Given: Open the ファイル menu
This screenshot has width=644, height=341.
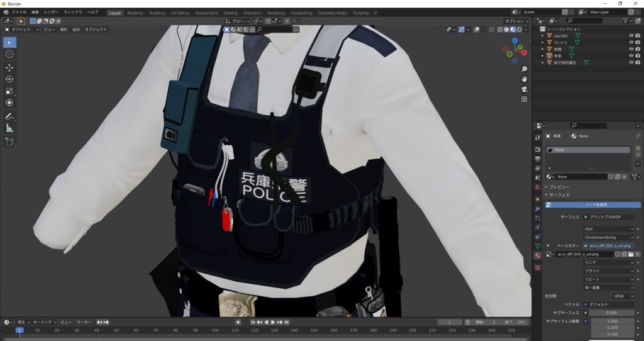Looking at the screenshot, I should [x=19, y=13].
